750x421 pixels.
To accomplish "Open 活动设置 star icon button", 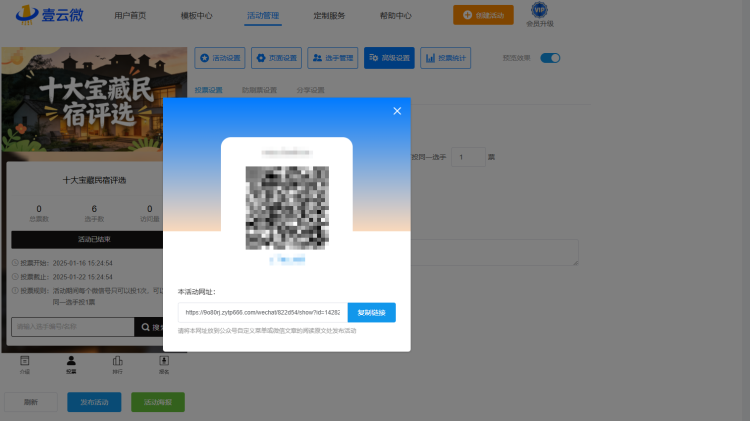I will (x=220, y=58).
